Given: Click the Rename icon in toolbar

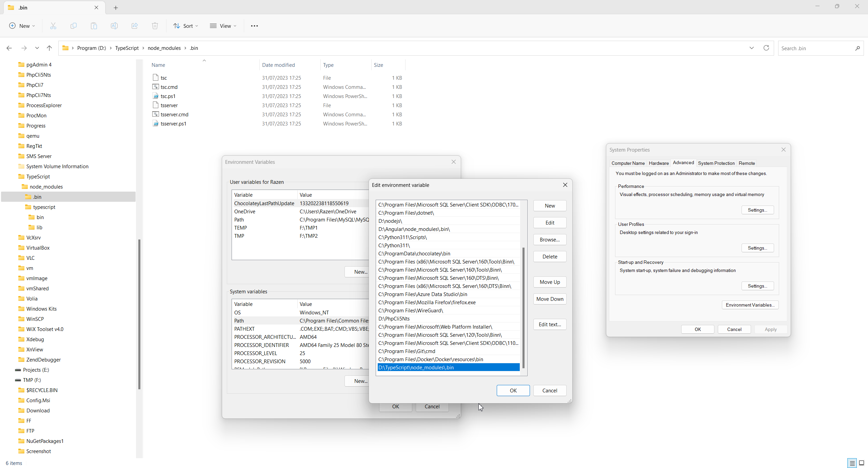Looking at the screenshot, I should click(114, 26).
